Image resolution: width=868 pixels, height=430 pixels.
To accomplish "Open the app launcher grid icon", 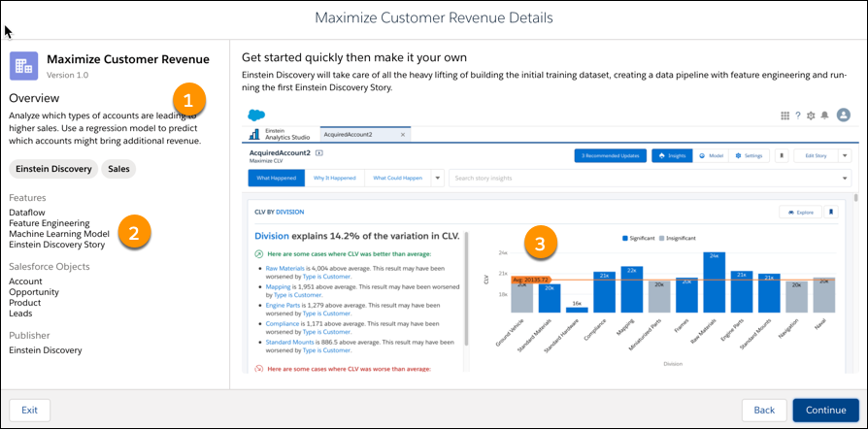I will point(785,116).
